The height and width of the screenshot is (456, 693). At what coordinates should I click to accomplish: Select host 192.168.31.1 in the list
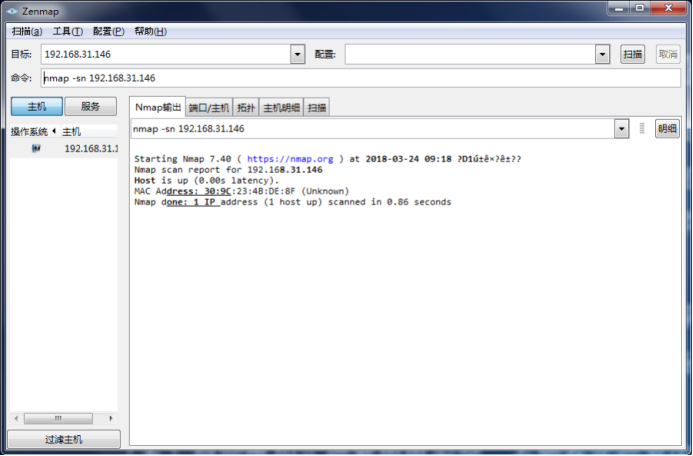(91, 148)
